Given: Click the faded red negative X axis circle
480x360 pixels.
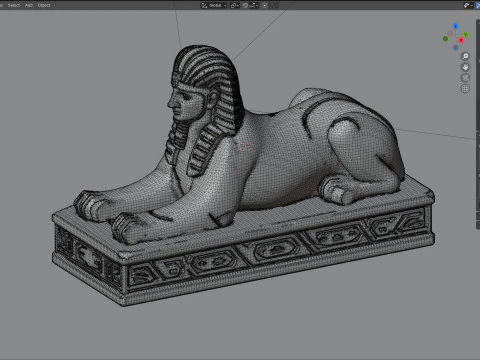Looking at the screenshot, I should click(x=450, y=33).
